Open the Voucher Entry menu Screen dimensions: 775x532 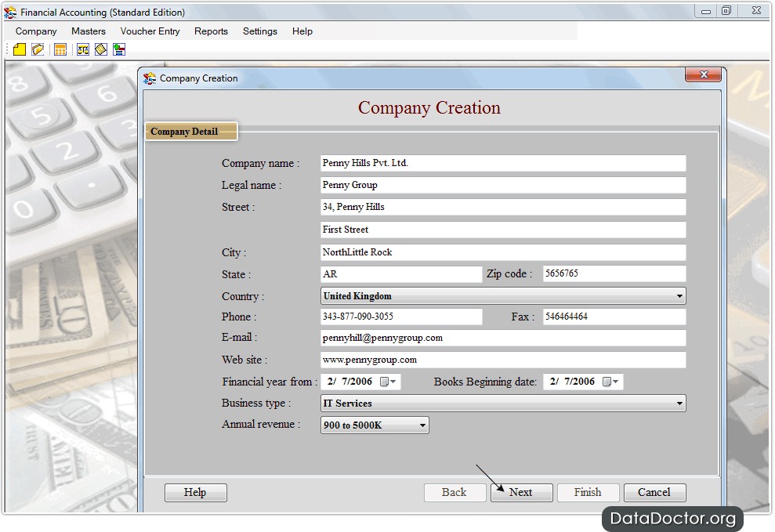[x=150, y=31]
